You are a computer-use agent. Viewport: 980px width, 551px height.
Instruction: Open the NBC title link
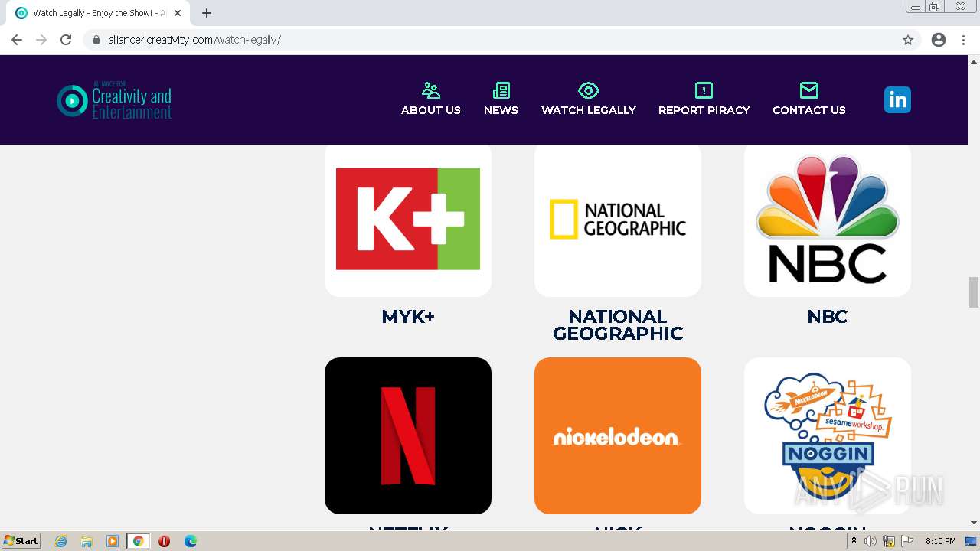click(x=828, y=316)
